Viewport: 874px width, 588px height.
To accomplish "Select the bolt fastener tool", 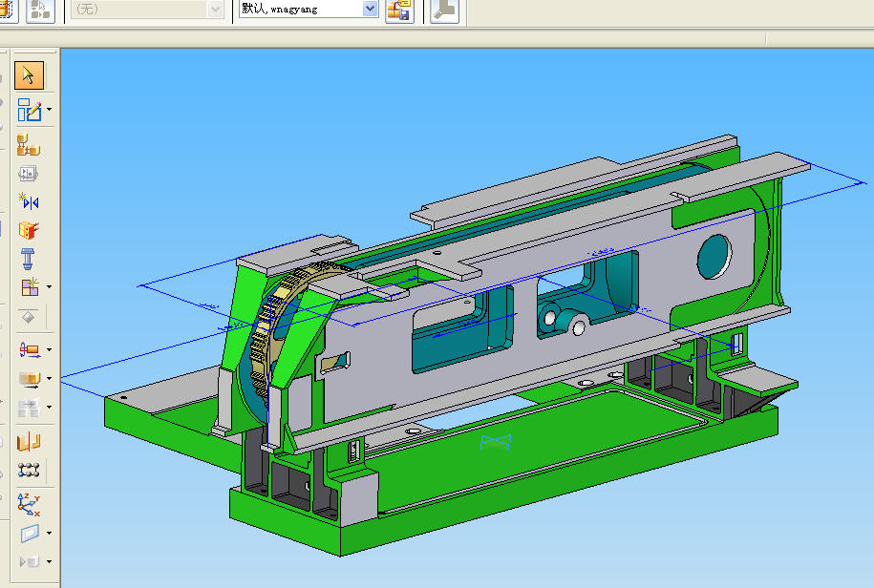I will (x=28, y=259).
